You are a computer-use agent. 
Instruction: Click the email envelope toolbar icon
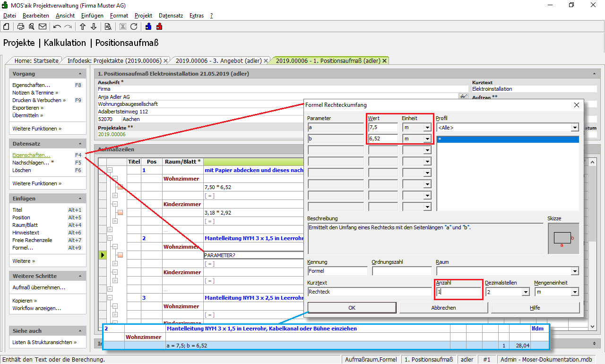coord(43,26)
